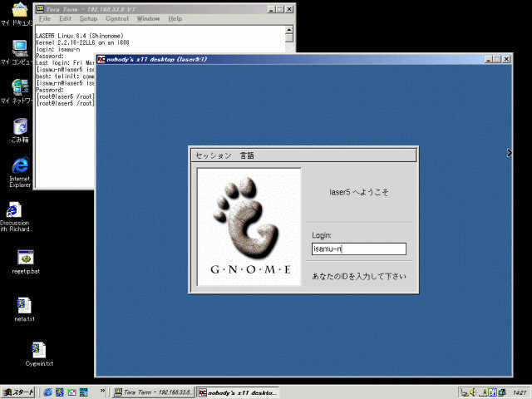Open the 言語 menu in login dialog
This screenshot has width=532, height=399.
pyautogui.click(x=247, y=155)
